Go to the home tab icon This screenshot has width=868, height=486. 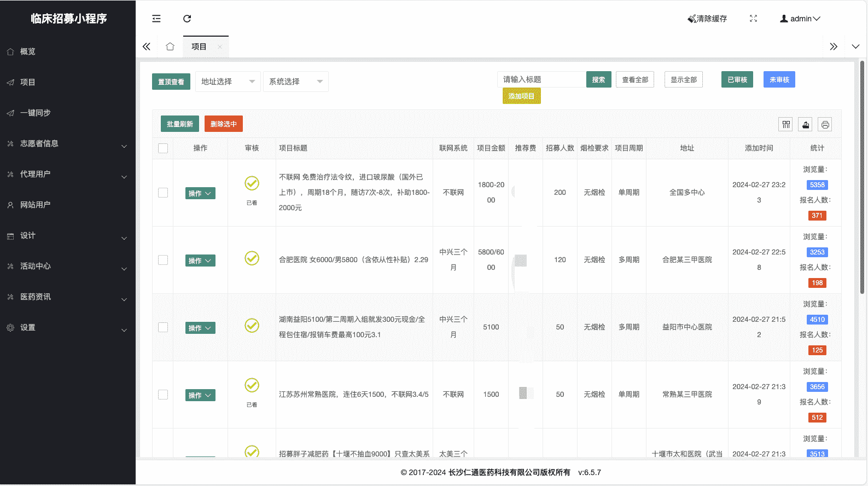(170, 47)
